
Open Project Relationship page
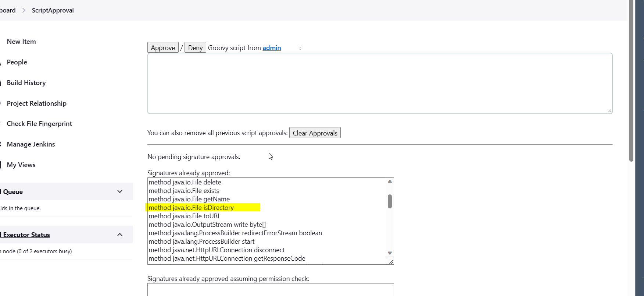point(36,103)
